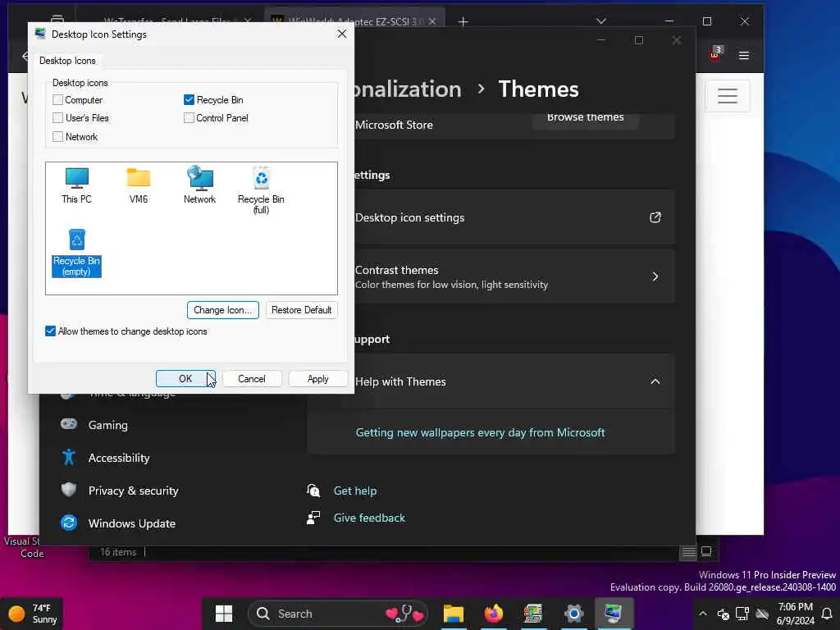Open Desktop icon settings external link icon

point(655,217)
